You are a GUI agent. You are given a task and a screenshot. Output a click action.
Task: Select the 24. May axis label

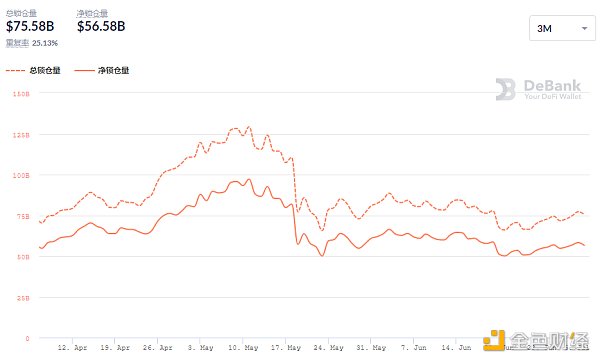tap(328, 348)
